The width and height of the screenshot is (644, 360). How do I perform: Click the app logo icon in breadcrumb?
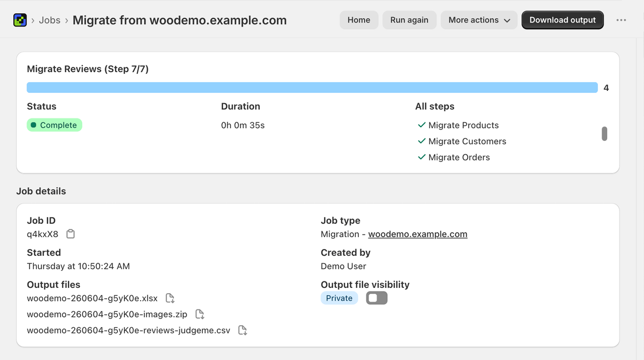(x=20, y=20)
